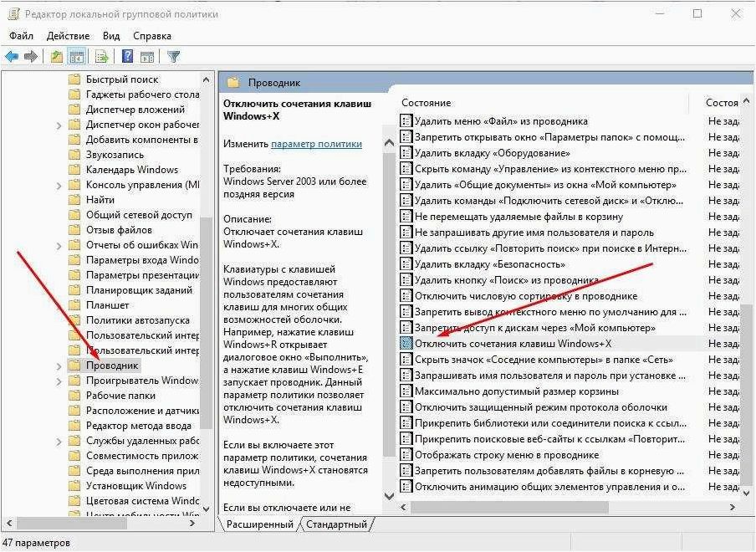Click the policy list vertical scroll-down arrow

tap(747, 493)
